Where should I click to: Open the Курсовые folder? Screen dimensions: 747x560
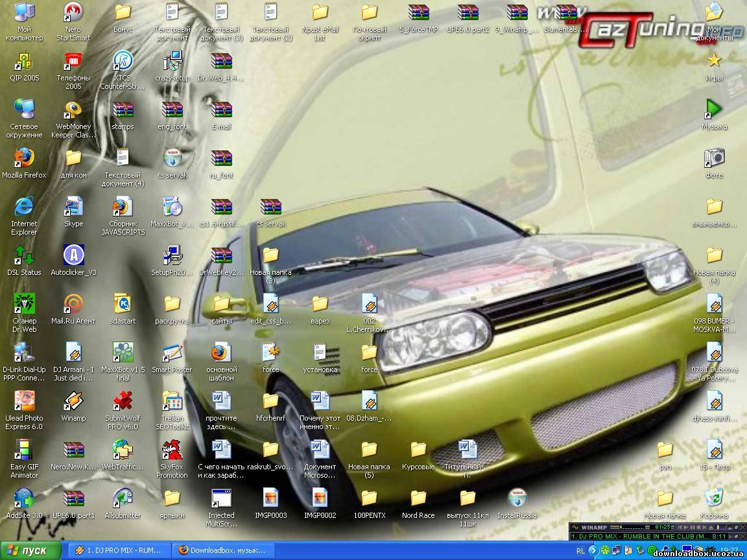tap(418, 455)
